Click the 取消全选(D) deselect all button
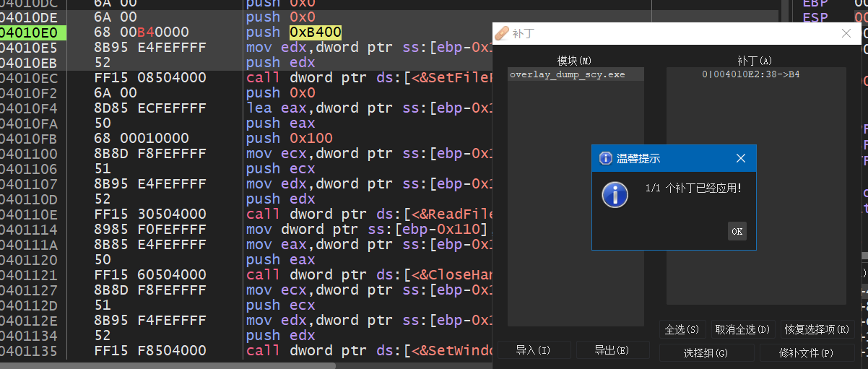Image resolution: width=868 pixels, height=369 pixels. (743, 329)
